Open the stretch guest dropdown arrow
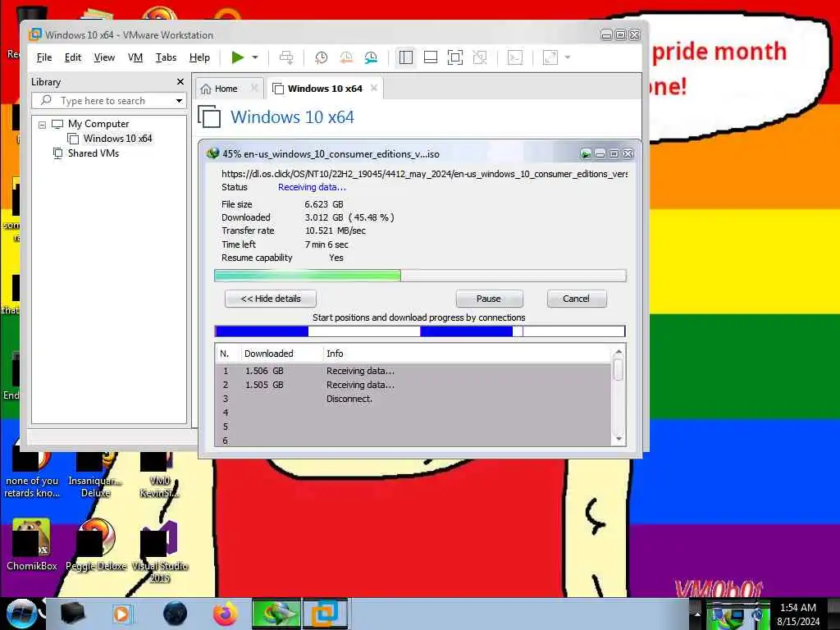The image size is (840, 630). [568, 57]
